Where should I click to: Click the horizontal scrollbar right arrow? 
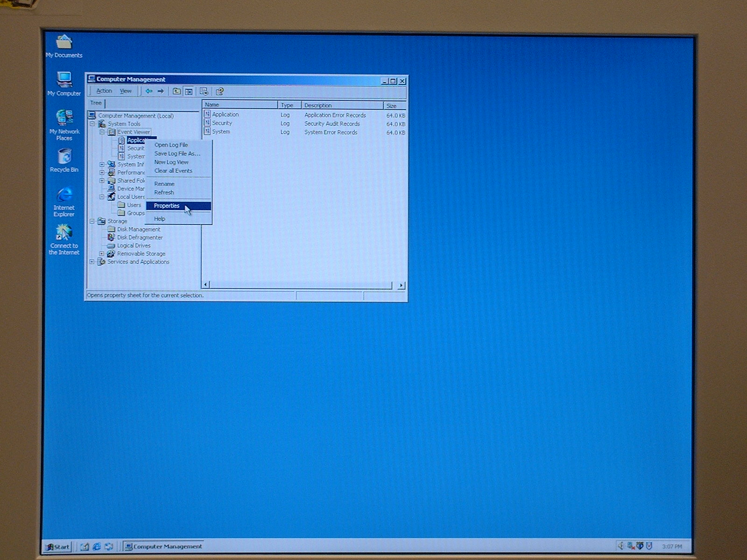click(401, 285)
